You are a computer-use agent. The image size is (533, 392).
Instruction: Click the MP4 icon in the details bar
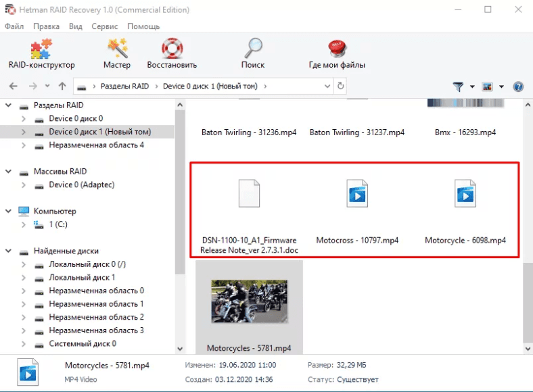[x=28, y=372]
